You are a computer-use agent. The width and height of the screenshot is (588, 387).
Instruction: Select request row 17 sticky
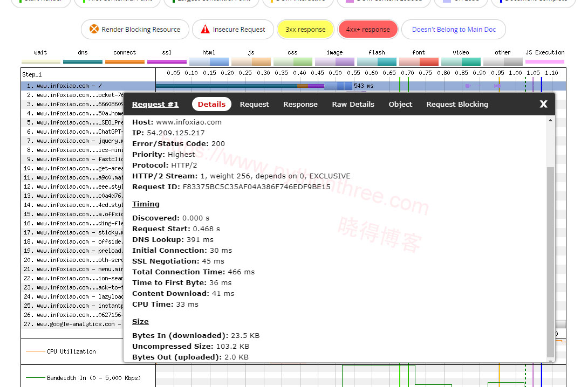click(x=72, y=233)
